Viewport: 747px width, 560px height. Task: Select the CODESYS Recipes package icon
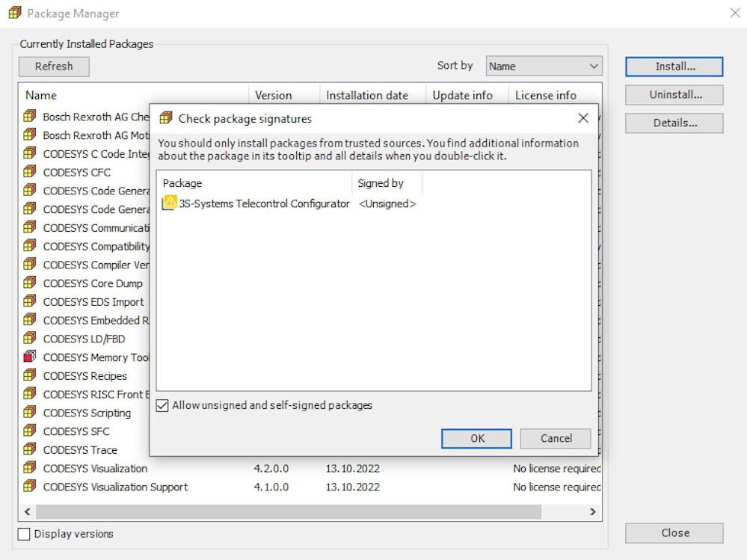(30, 375)
